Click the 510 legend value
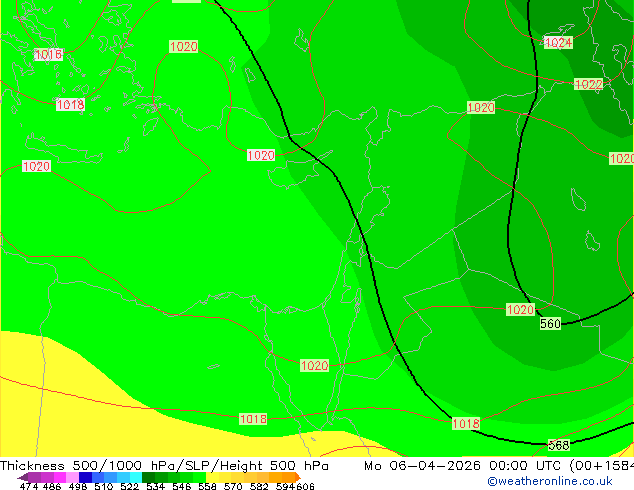Image resolution: width=634 pixels, height=490 pixels. (104, 486)
